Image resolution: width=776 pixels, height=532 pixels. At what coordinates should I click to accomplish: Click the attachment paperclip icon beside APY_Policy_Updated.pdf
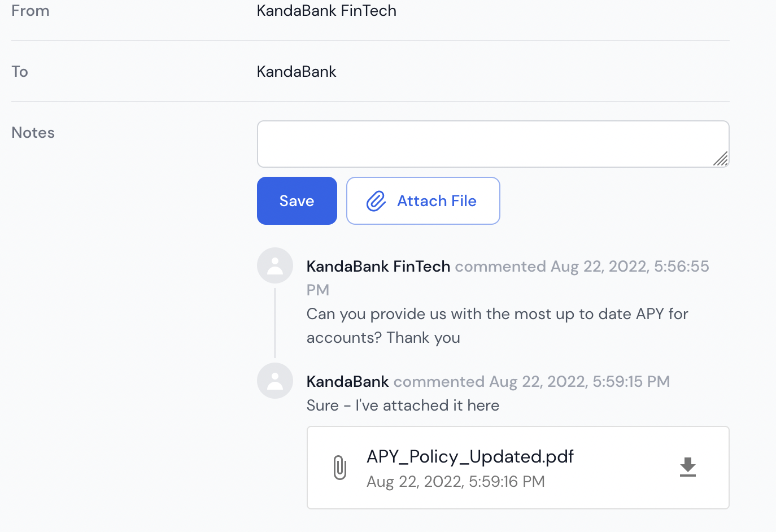(x=339, y=468)
